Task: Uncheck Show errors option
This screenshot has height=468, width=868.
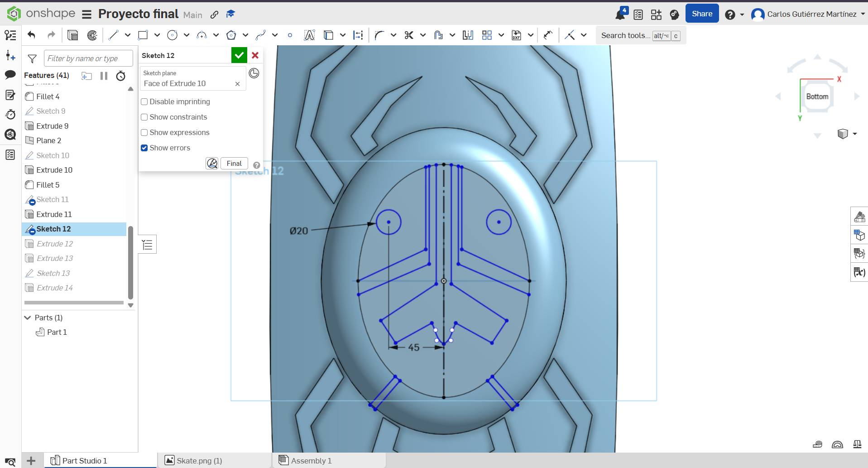Action: [x=144, y=148]
